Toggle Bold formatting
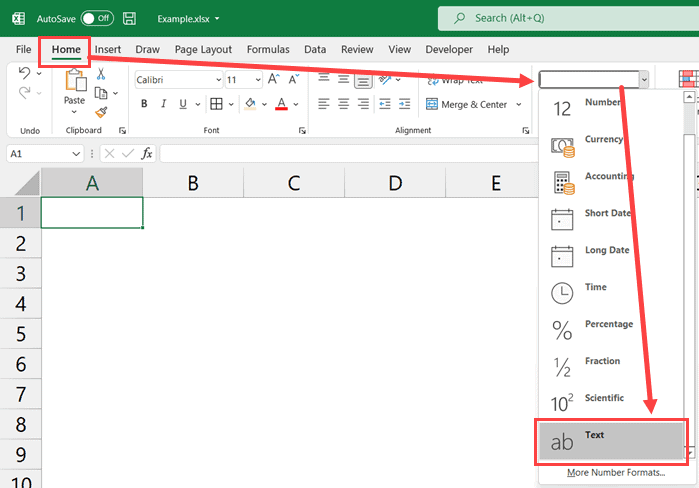699x488 pixels. (x=144, y=104)
